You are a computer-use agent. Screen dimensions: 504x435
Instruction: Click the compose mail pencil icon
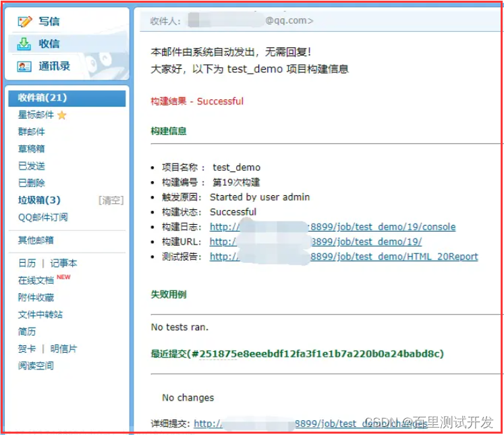click(25, 22)
